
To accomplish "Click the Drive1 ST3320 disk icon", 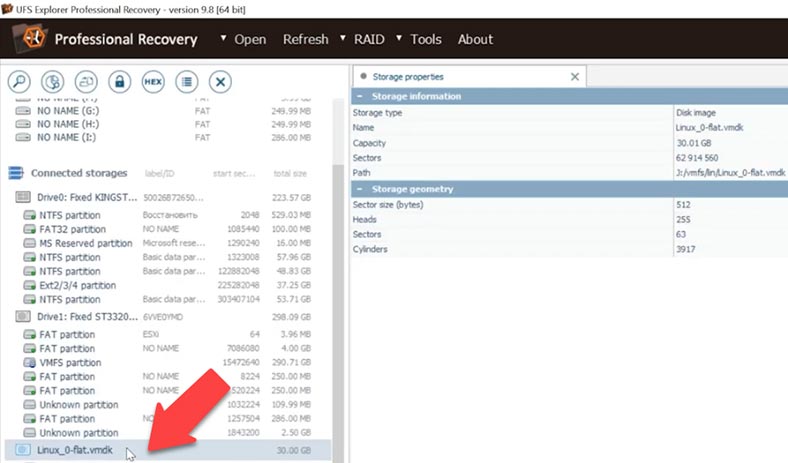I will point(23,317).
